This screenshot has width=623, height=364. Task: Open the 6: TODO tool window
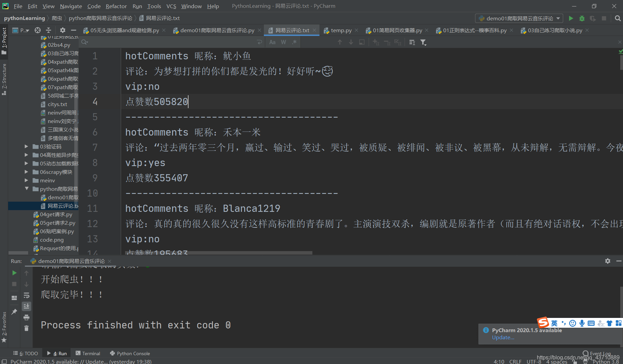point(25,353)
